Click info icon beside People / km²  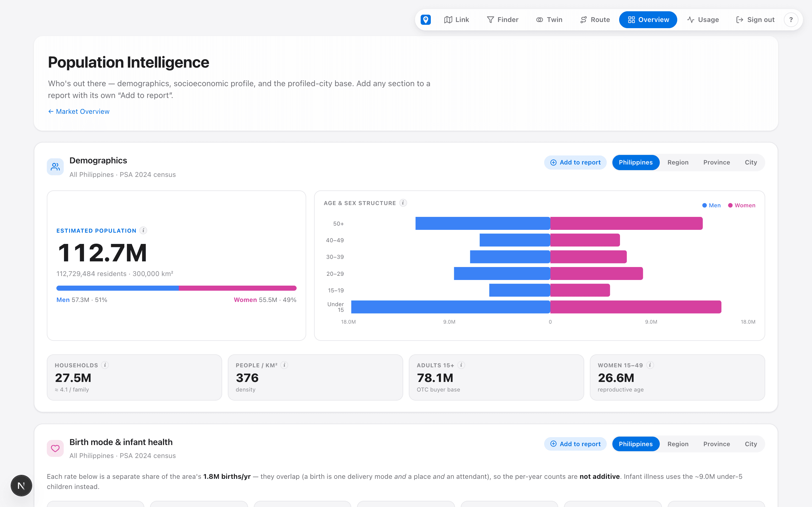pos(284,365)
